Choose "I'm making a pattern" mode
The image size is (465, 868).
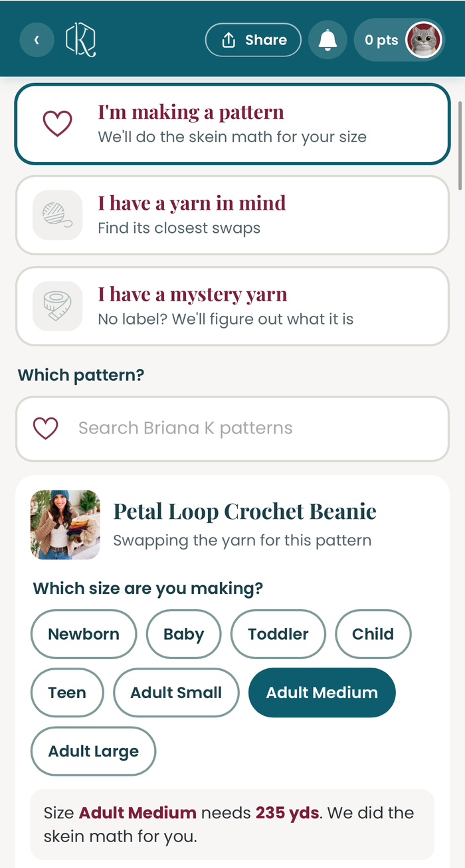[232, 124]
